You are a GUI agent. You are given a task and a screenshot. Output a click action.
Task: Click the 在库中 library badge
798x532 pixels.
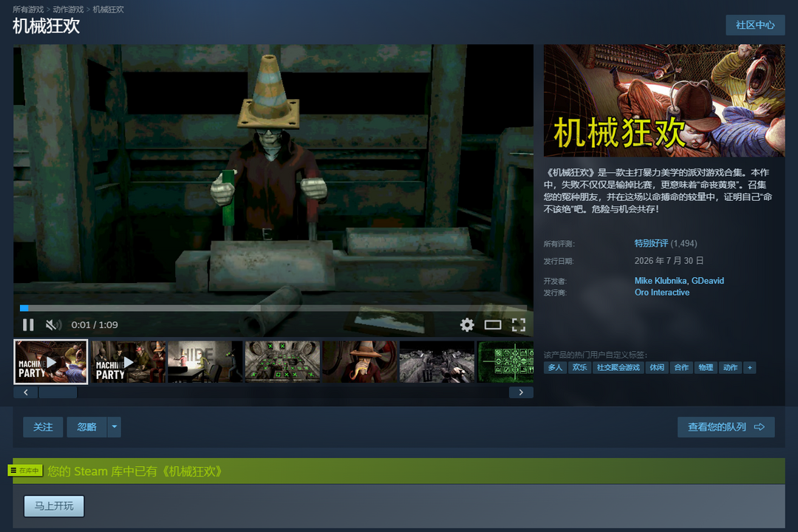[25, 471]
